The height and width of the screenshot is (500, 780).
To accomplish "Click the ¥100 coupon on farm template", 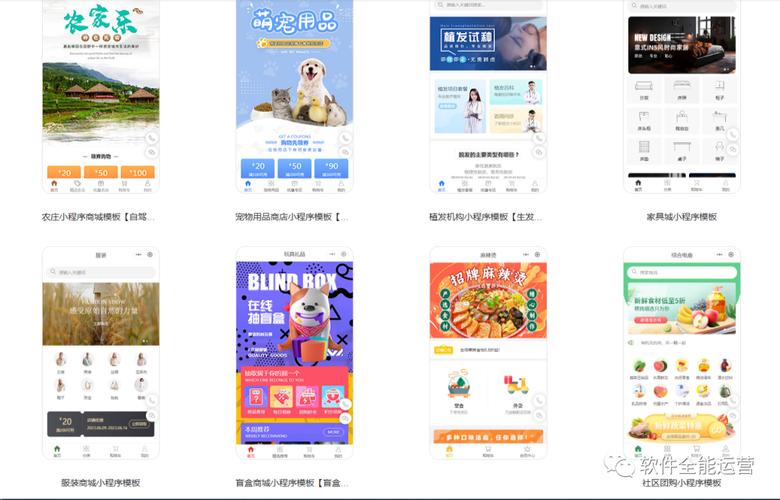I will coord(137,172).
